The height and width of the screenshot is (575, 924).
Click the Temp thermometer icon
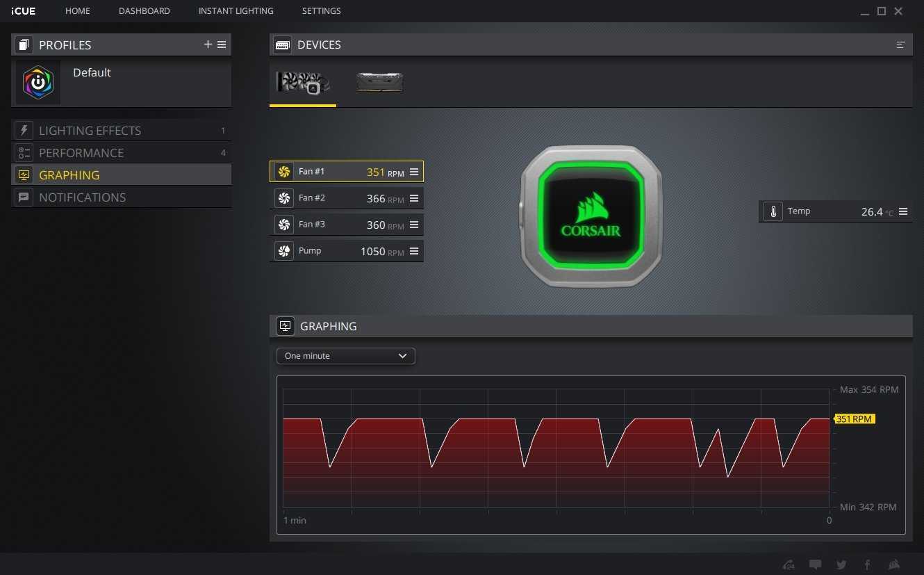tap(773, 211)
